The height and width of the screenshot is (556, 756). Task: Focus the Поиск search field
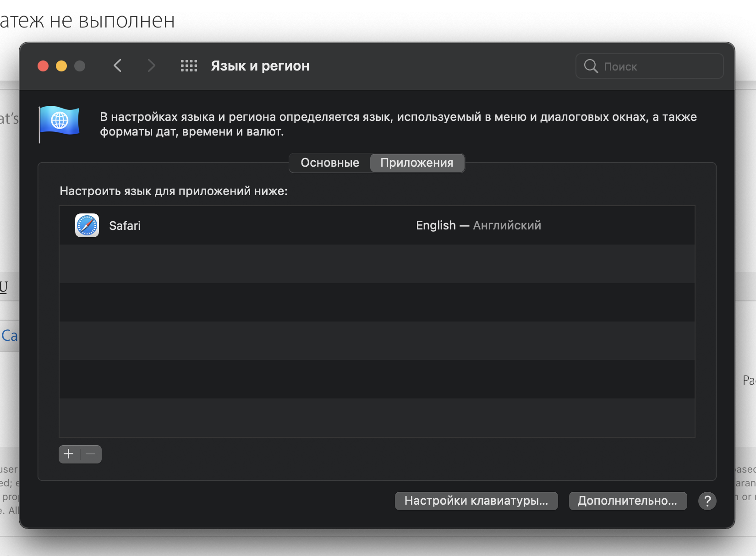click(650, 66)
